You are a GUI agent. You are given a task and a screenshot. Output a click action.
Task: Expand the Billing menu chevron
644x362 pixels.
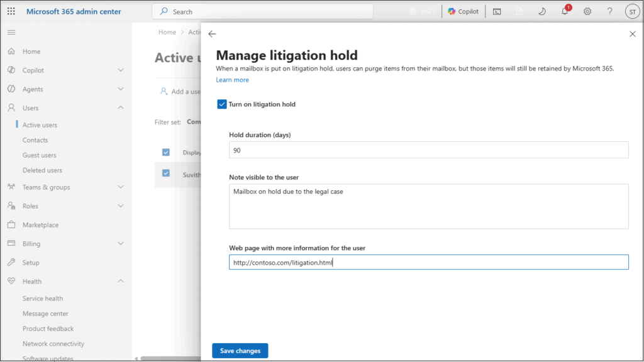121,243
